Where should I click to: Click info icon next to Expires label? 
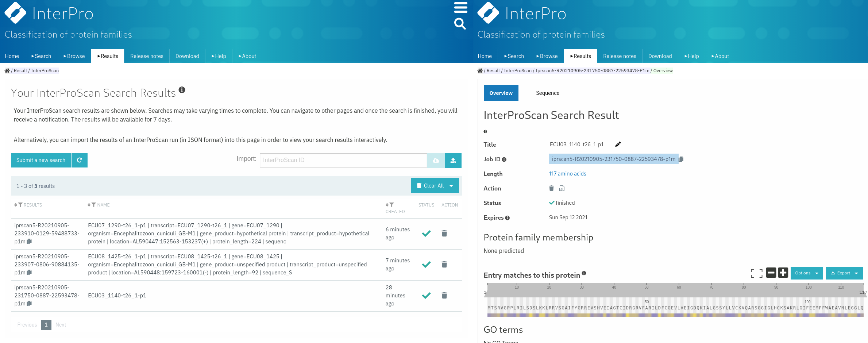point(507,218)
